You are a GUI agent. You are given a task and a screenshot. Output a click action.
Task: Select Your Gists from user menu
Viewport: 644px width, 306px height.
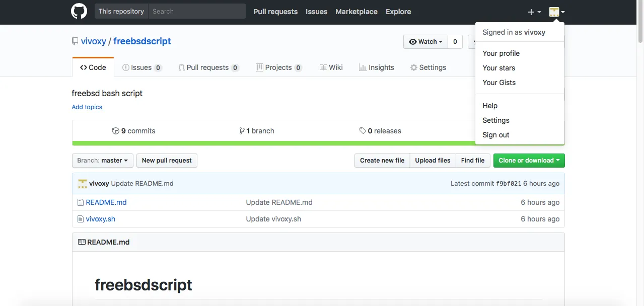coord(520,83)
